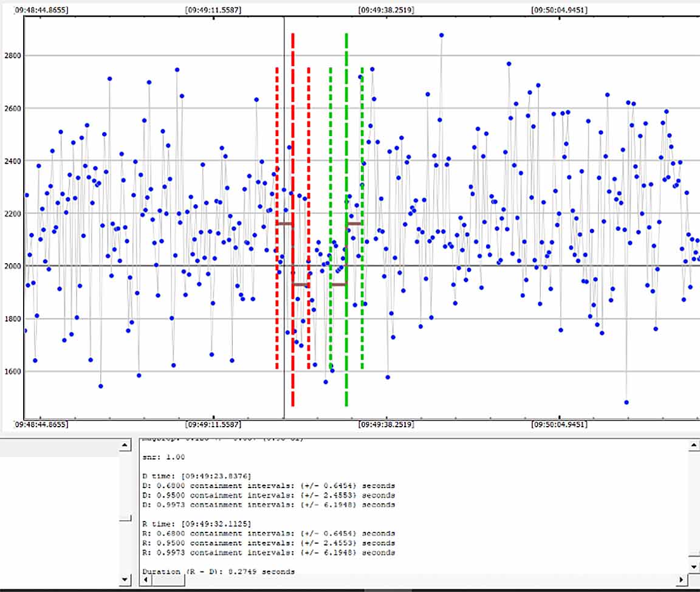Screen dimensions: 700x592
Task: Click the 'R: 0.6800 containment intervals' line
Action: pos(269,534)
